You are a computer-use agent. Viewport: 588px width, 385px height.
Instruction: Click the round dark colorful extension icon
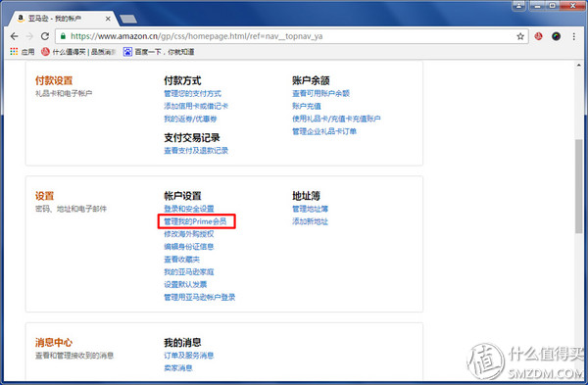556,36
